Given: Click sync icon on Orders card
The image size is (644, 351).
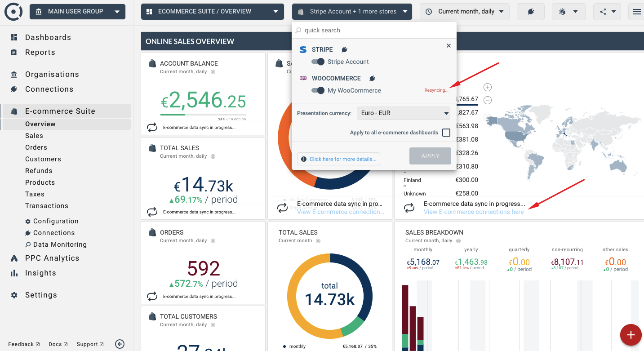Looking at the screenshot, I should [x=152, y=296].
